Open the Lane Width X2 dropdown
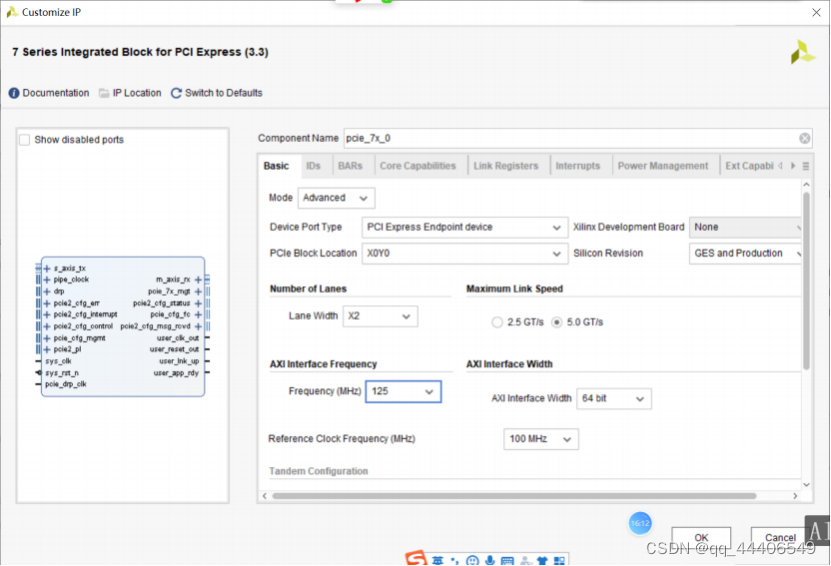 point(380,316)
